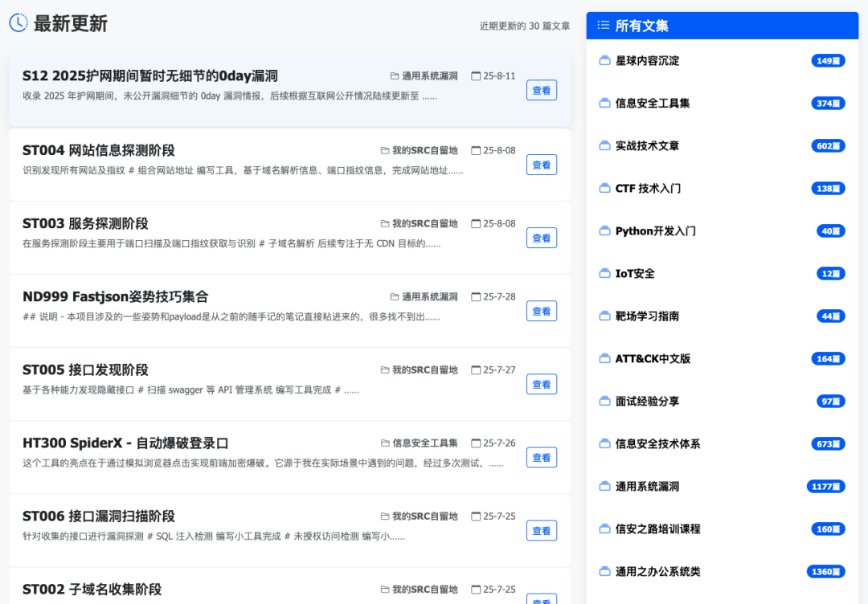Click the folder icon for 通用之办公系统类
The height and width of the screenshot is (604, 868).
[605, 571]
